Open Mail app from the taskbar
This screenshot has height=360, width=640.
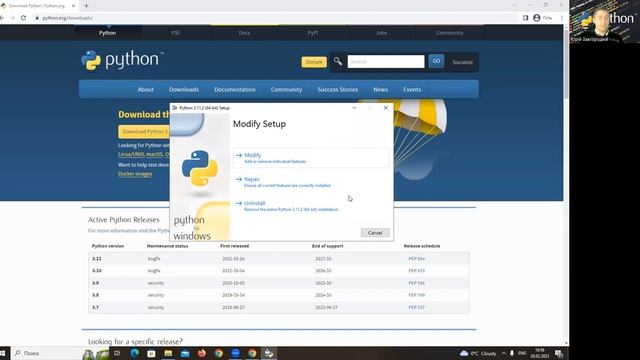pos(185,353)
